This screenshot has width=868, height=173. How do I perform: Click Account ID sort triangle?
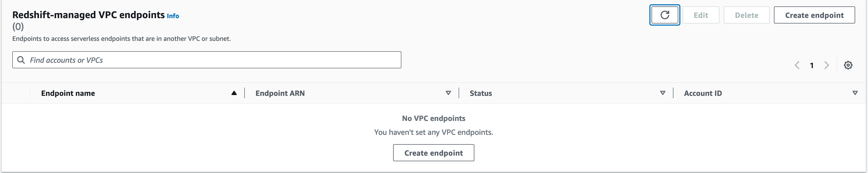tap(855, 93)
